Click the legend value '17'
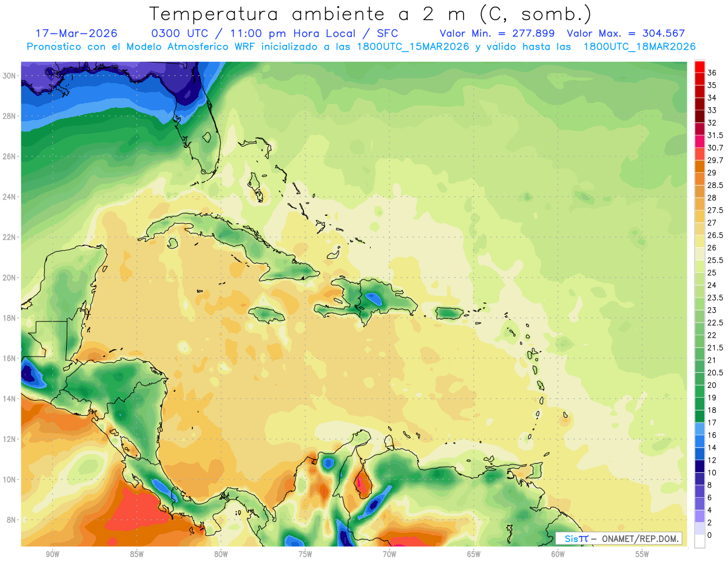Image resolution: width=728 pixels, height=562 pixels. (712, 423)
